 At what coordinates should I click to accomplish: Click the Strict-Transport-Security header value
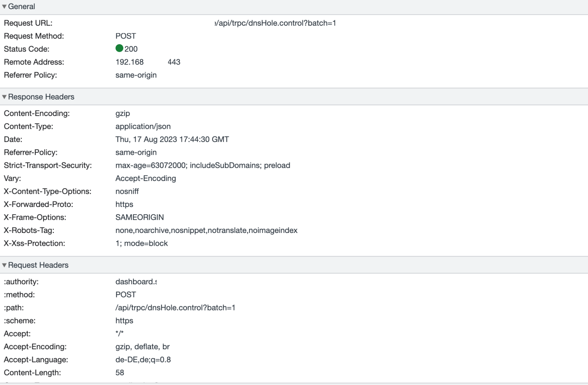(x=203, y=165)
